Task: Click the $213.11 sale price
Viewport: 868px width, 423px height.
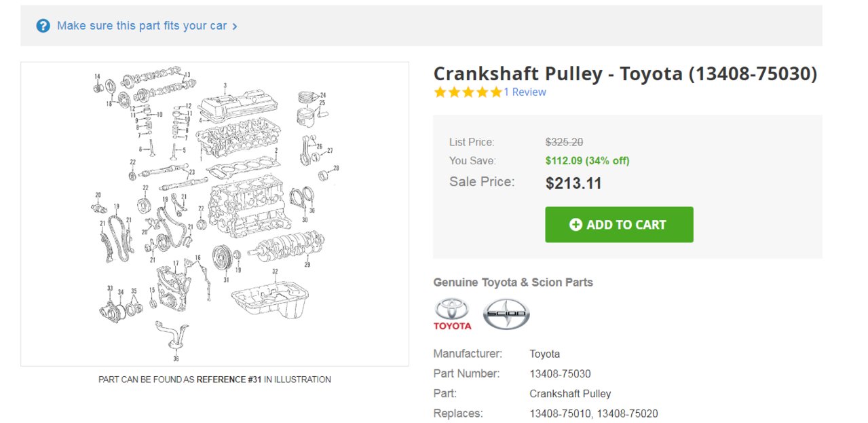Action: (573, 183)
